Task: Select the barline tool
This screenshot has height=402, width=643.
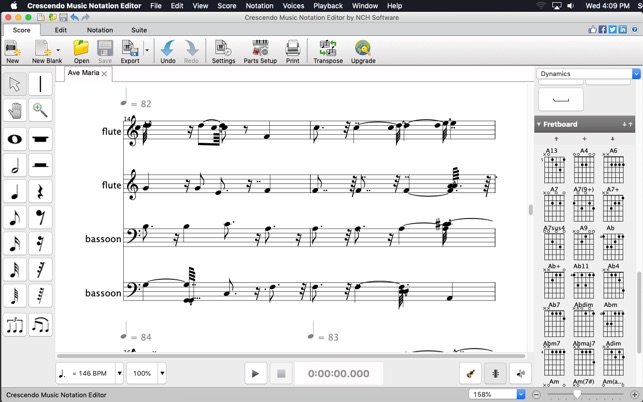Action: tap(40, 84)
